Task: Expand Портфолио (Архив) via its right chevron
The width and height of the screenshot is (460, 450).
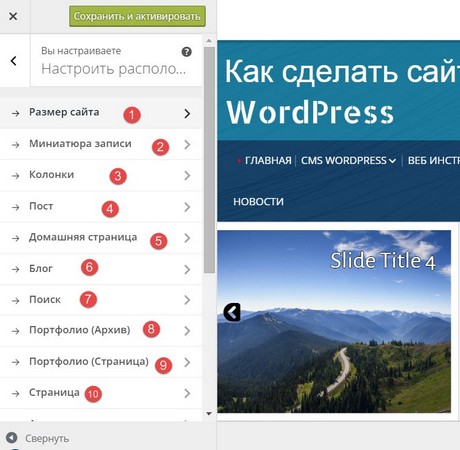Action: pyautogui.click(x=187, y=331)
